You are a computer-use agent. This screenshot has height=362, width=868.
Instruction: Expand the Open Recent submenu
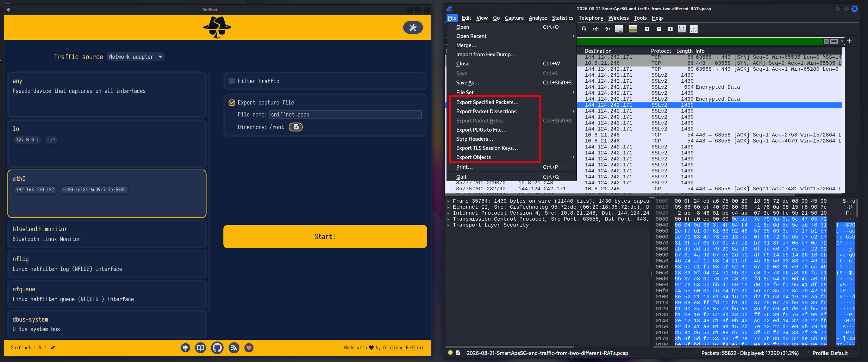[x=511, y=36]
